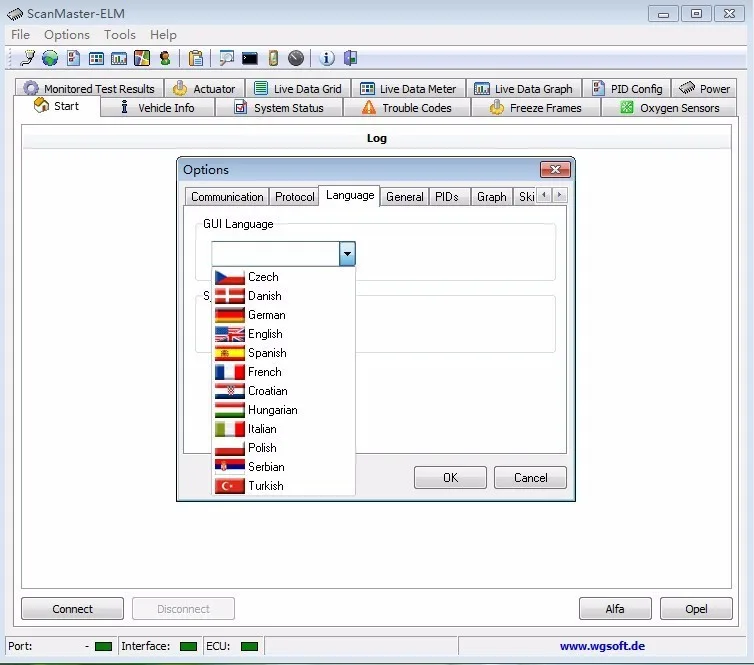
Task: Open the Live Data Grid tab
Action: click(298, 88)
